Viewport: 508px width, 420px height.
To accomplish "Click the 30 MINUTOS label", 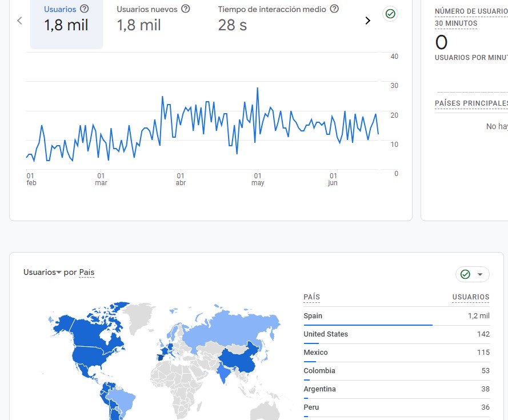I will pyautogui.click(x=456, y=23).
